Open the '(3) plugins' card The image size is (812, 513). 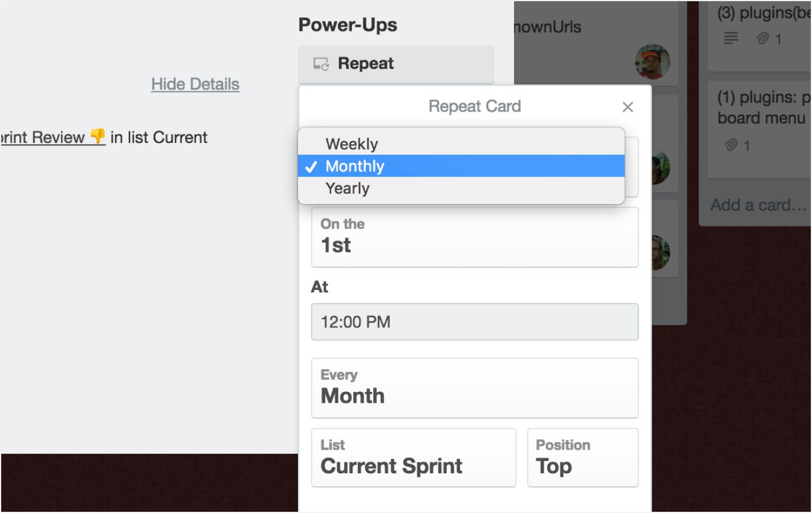coord(763,13)
